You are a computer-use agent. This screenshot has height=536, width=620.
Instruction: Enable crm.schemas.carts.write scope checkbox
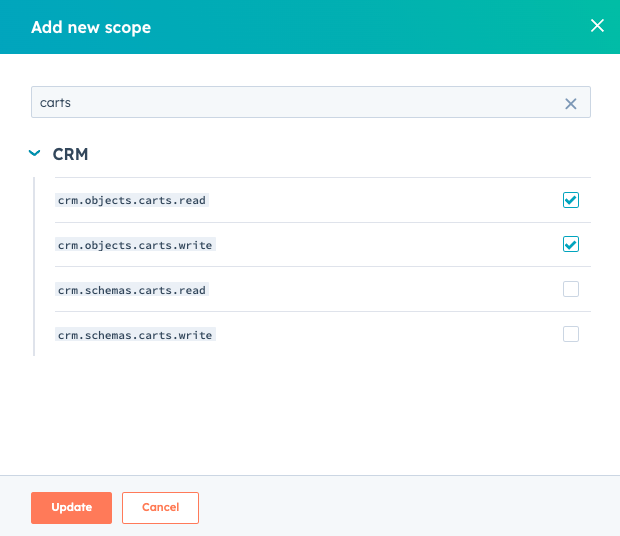(571, 334)
